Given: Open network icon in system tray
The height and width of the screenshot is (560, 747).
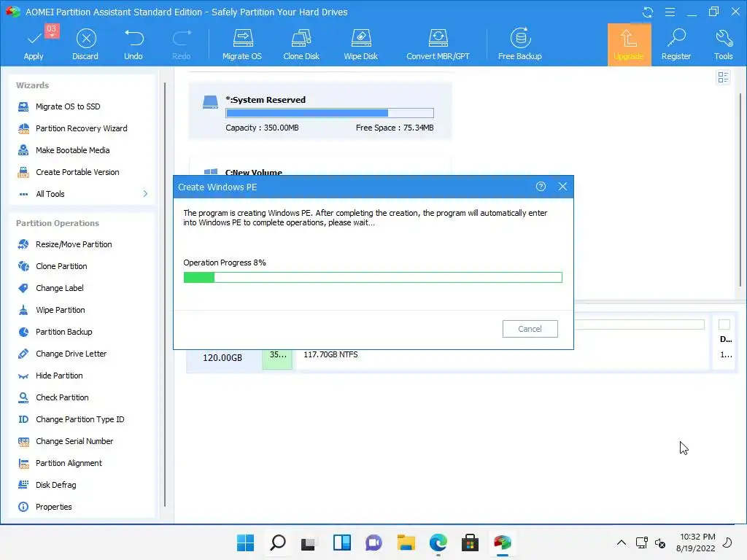Looking at the screenshot, I should (641, 542).
